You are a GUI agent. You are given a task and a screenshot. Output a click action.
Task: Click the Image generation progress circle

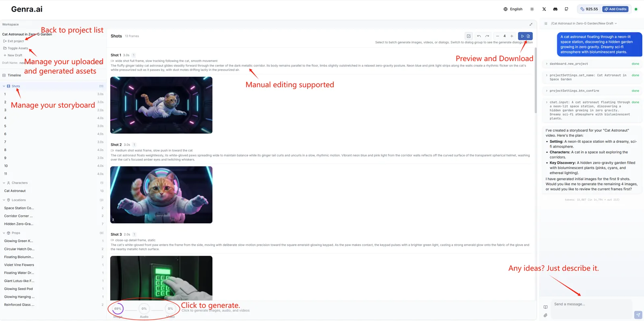click(118, 309)
